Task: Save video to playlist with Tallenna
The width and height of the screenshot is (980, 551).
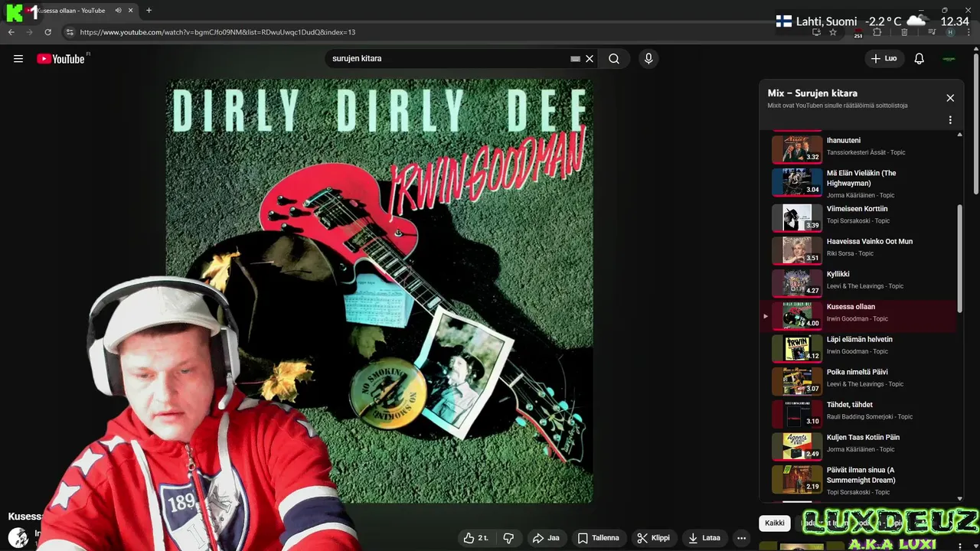Action: click(598, 538)
